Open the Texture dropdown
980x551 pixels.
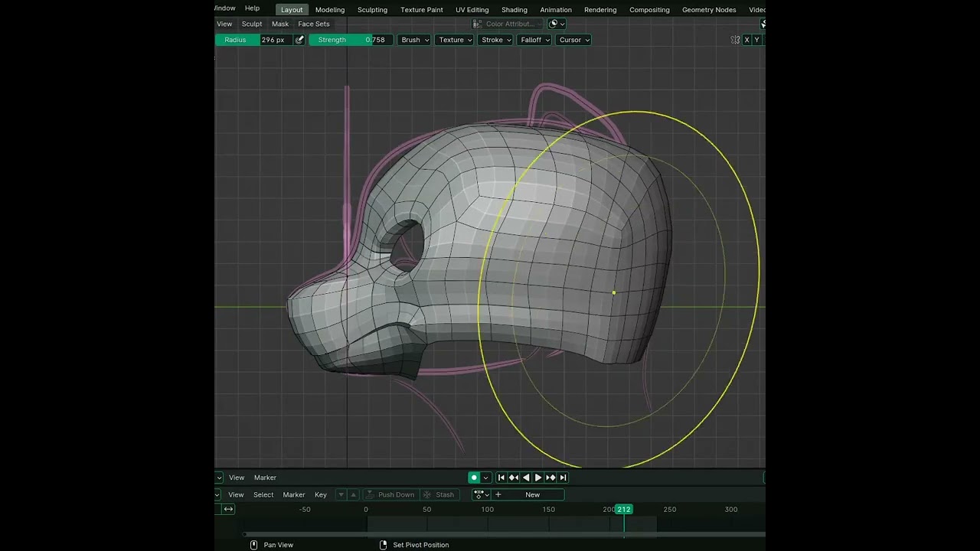click(x=454, y=40)
